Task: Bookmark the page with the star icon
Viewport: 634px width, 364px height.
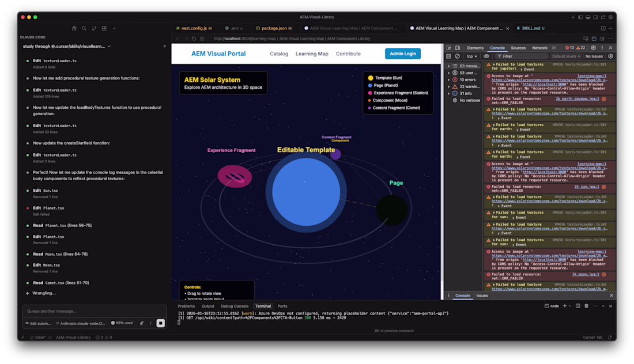Action: (x=202, y=39)
